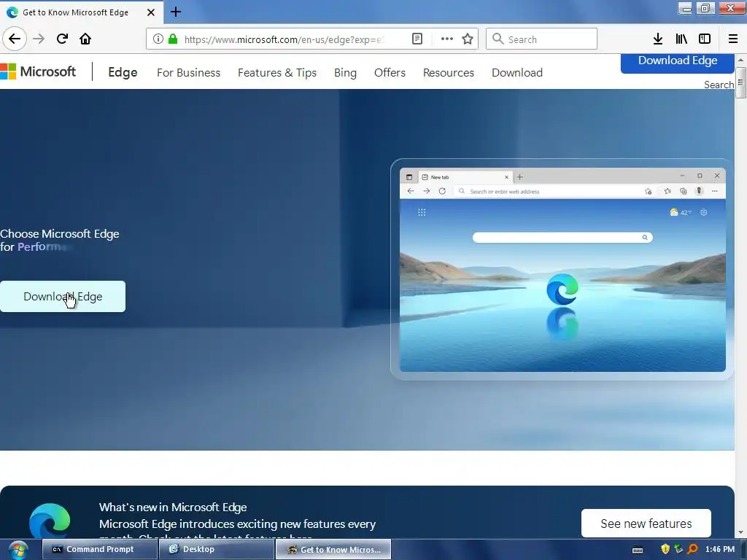Reload the current page
The image size is (747, 560).
pos(62,39)
